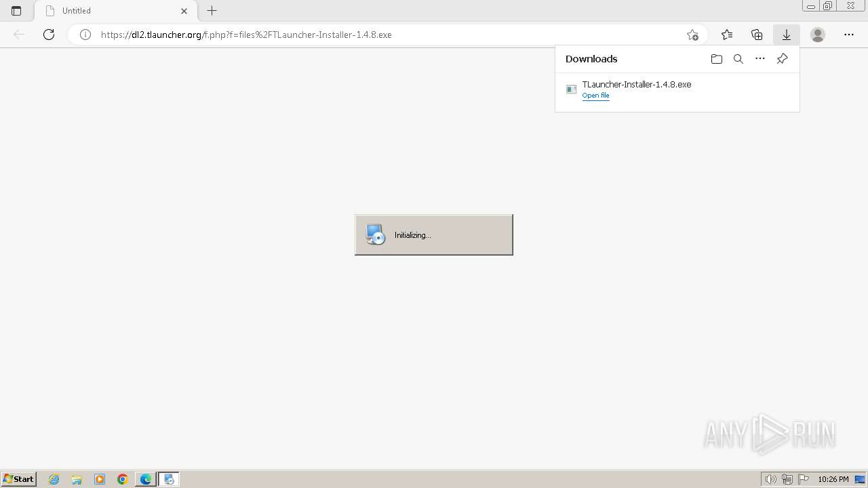Restore down the Edge window
The width and height of the screenshot is (868, 488).
[828, 6]
